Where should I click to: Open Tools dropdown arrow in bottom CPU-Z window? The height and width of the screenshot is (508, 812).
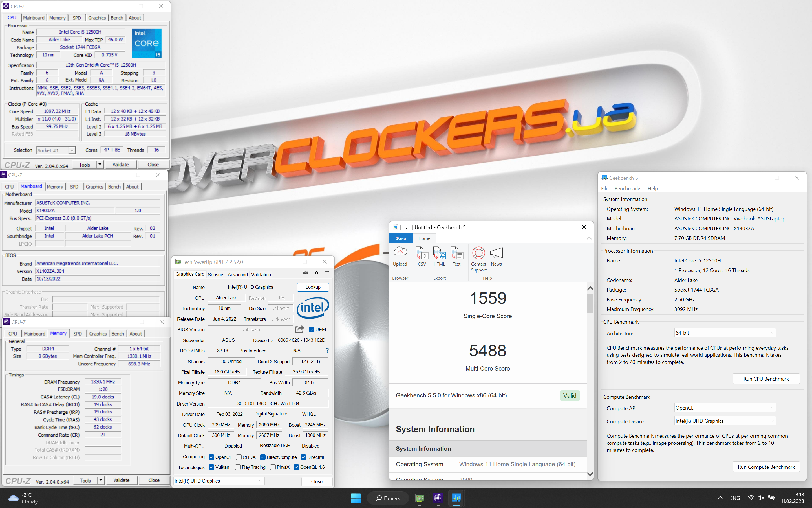pyautogui.click(x=101, y=480)
